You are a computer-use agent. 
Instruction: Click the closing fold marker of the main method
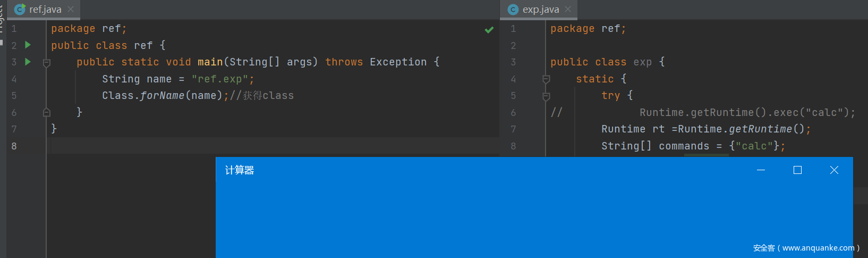(47, 112)
